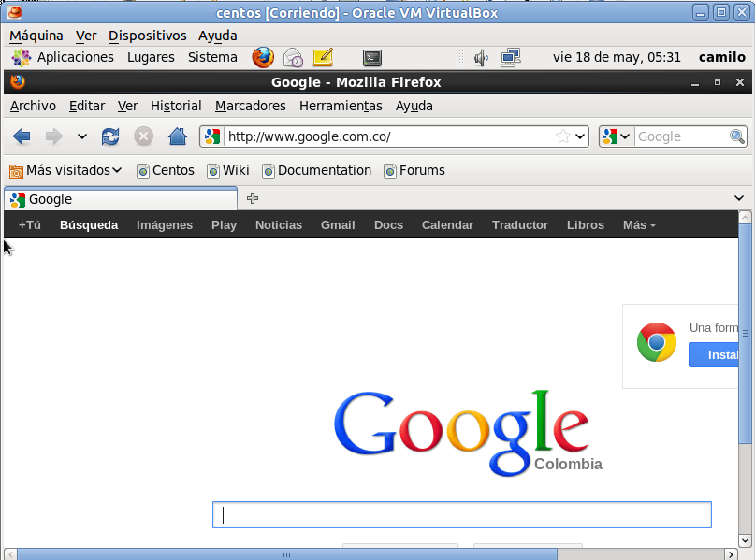Image resolution: width=755 pixels, height=560 pixels.
Task: Expand the recent history chevron next to navigation arrows
Action: tap(81, 136)
